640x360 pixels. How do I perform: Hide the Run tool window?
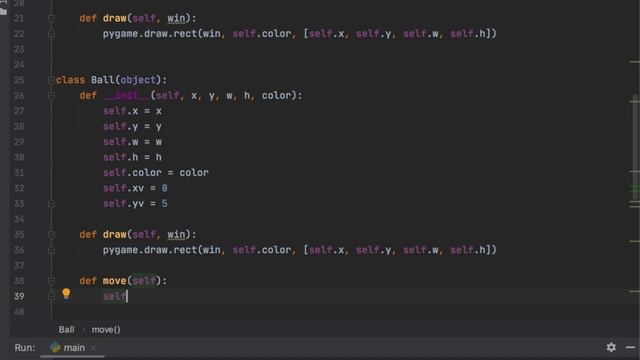coord(630,347)
